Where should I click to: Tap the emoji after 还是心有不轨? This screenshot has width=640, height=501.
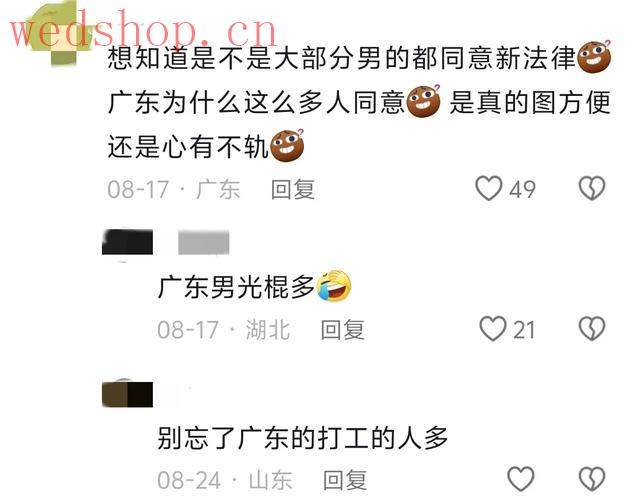[x=287, y=146]
